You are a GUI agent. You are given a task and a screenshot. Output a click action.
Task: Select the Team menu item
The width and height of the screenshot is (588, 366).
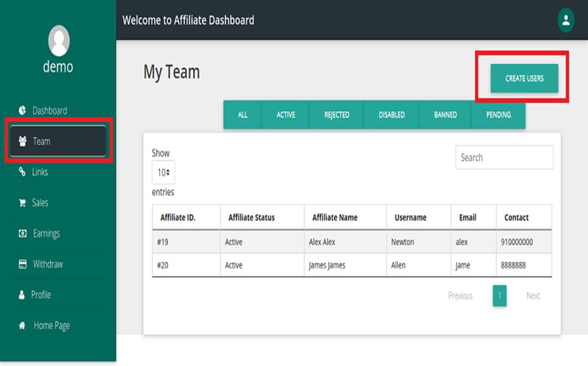tap(58, 141)
